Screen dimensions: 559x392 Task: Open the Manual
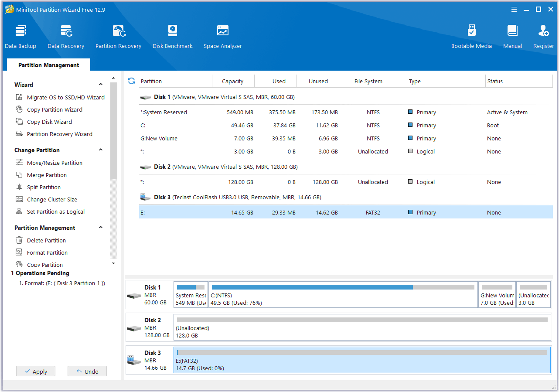(512, 37)
